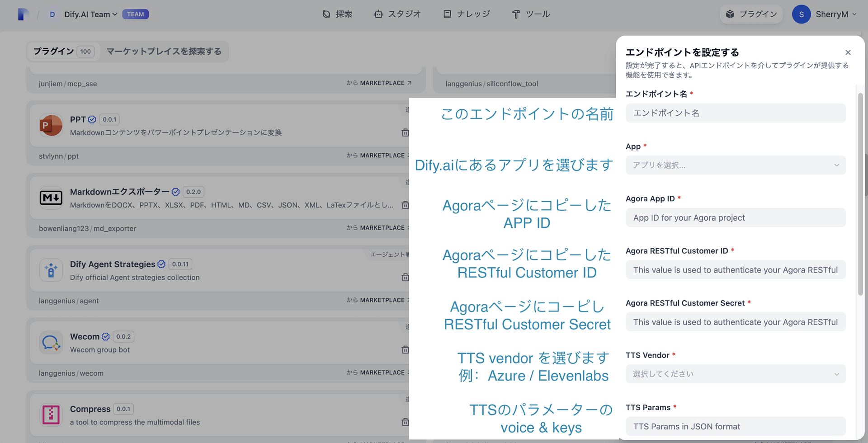Open the App selection dropdown
Image resolution: width=868 pixels, height=443 pixels.
735,165
